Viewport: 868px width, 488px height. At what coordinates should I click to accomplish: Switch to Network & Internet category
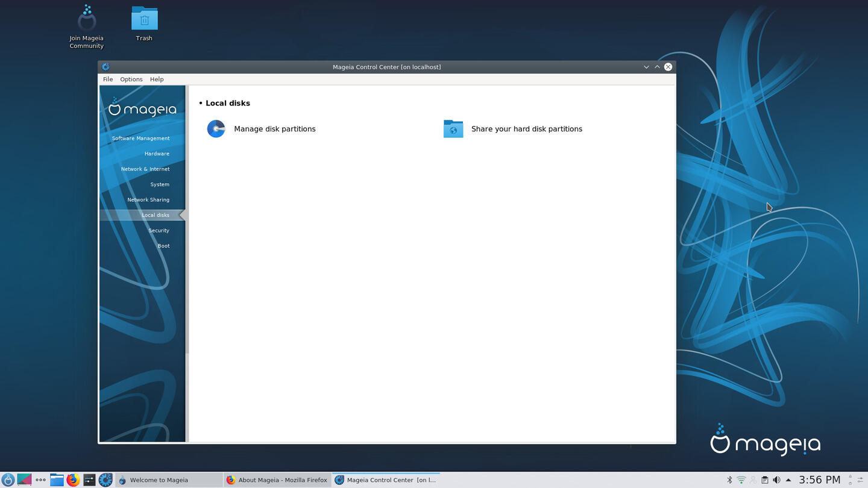(145, 169)
